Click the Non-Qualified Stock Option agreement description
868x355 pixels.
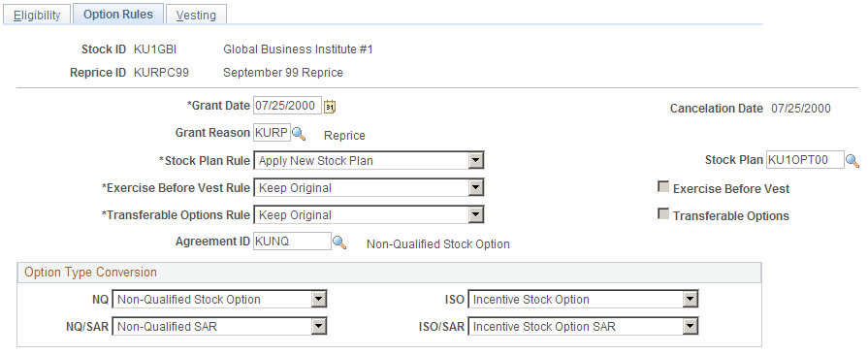coord(437,244)
